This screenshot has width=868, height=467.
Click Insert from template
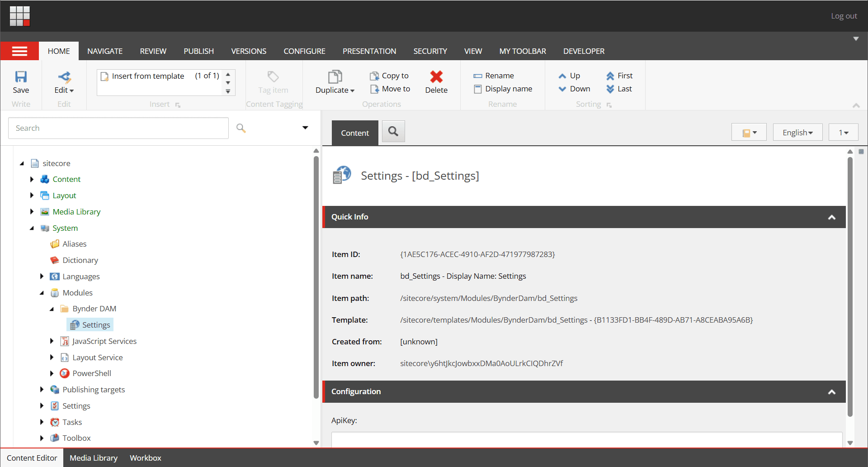(148, 76)
